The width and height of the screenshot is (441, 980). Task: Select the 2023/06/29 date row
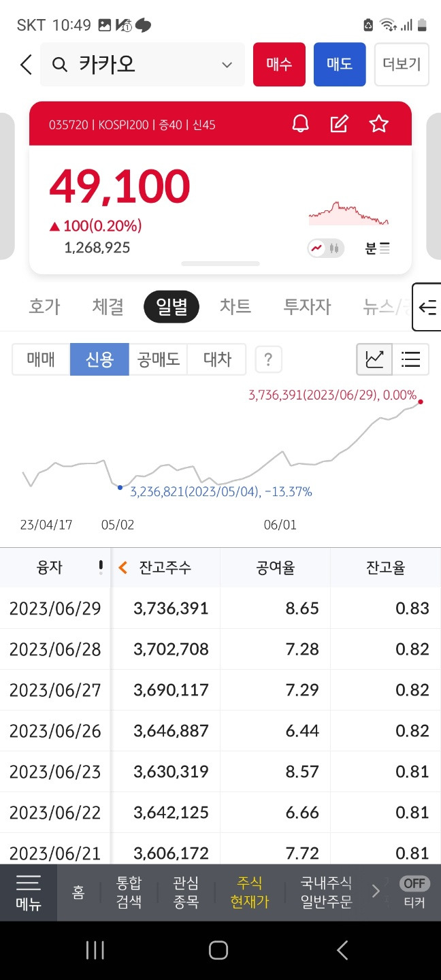point(55,608)
